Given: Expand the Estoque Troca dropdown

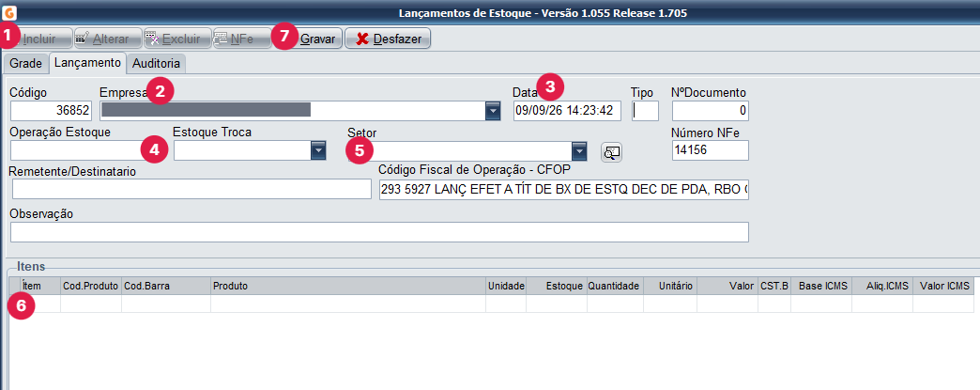Looking at the screenshot, I should [x=319, y=151].
